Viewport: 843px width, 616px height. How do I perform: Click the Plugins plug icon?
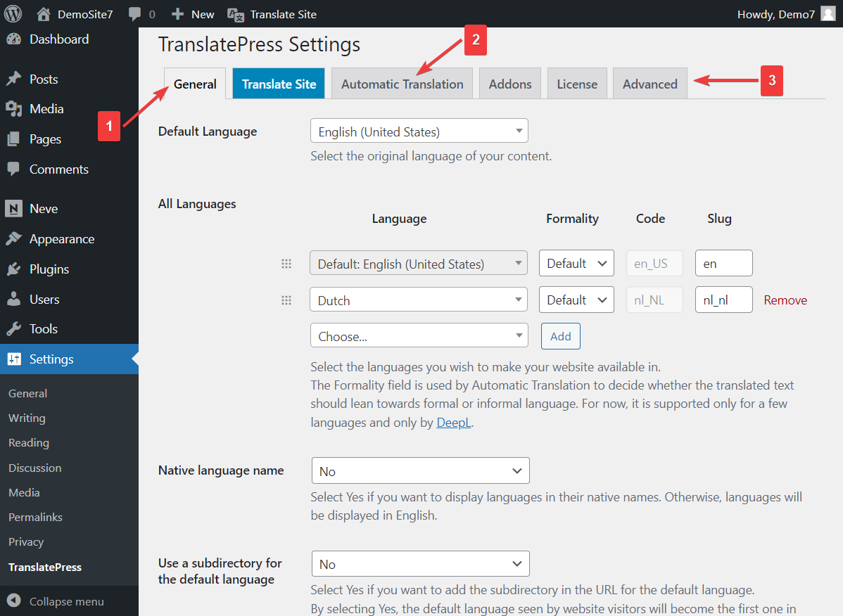pyautogui.click(x=14, y=269)
